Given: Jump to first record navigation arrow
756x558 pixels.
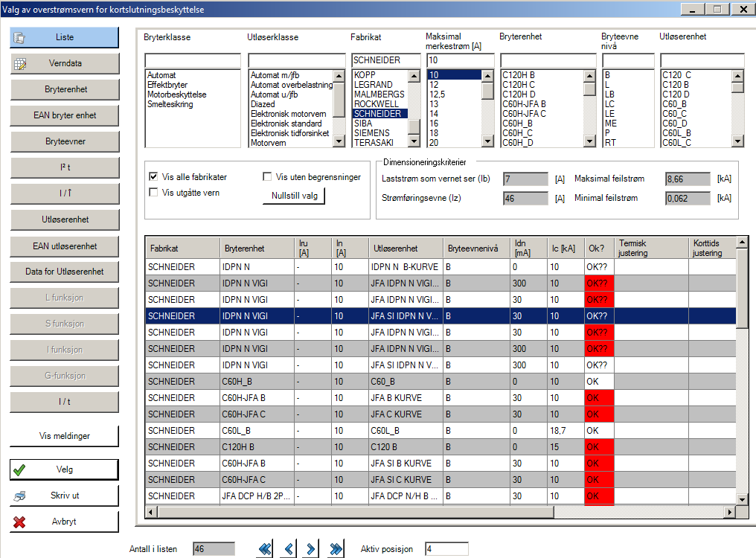Looking at the screenshot, I should (265, 549).
